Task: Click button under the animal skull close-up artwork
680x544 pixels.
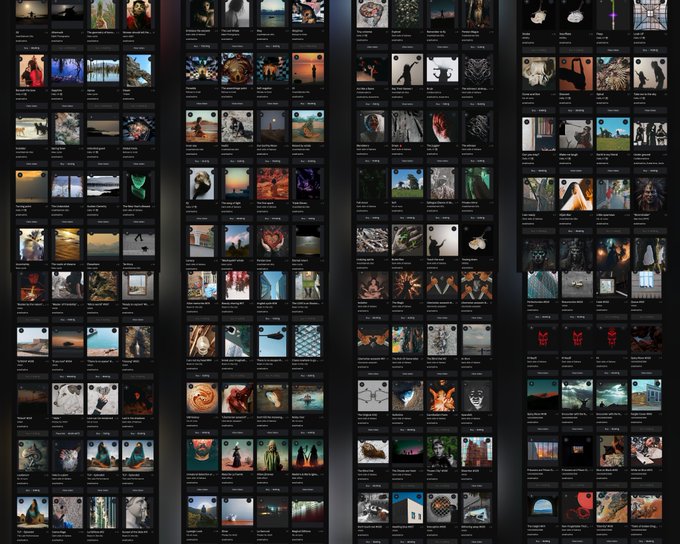Action: click(538, 111)
